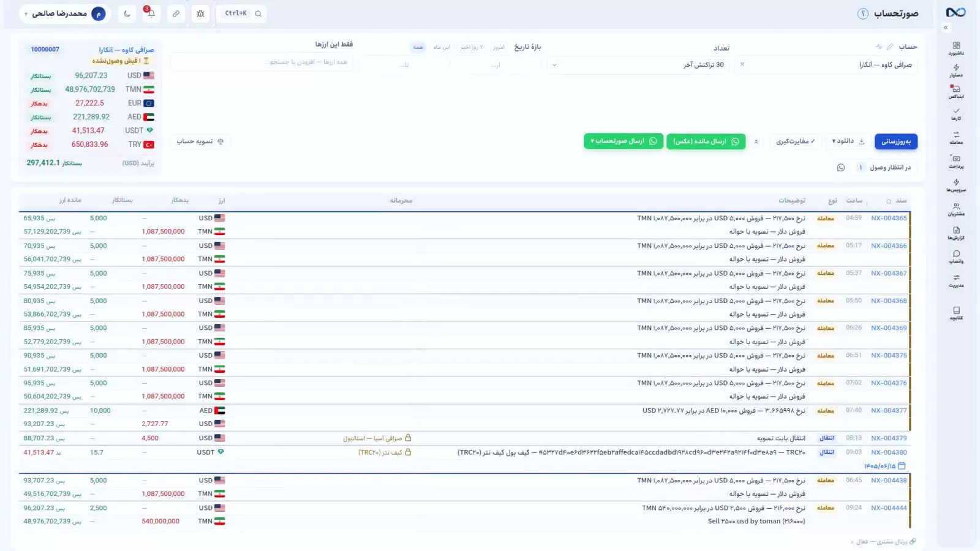
Task: Click the lock icon beside کیف تتر (TRC۲۰)
Action: 408,452
